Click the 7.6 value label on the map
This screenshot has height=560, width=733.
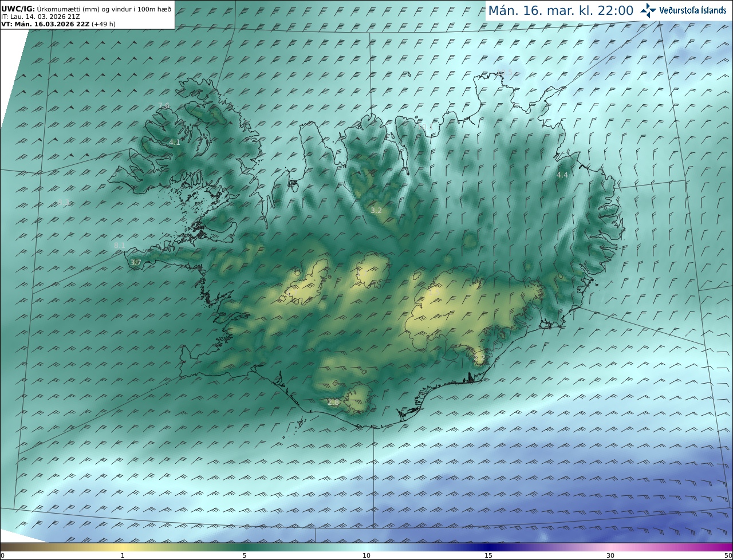point(164,105)
